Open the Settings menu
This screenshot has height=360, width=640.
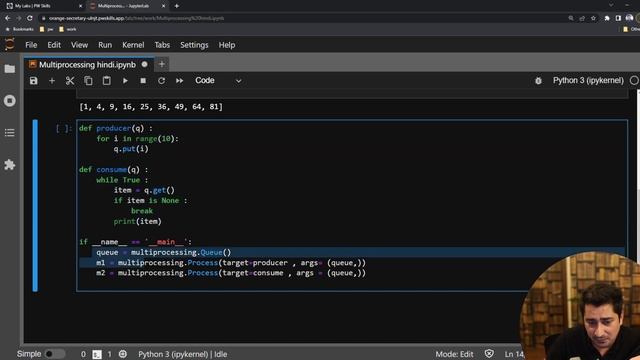pos(194,45)
